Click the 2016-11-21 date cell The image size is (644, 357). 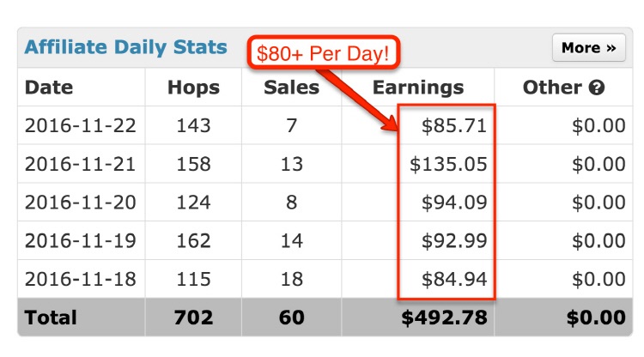point(81,164)
